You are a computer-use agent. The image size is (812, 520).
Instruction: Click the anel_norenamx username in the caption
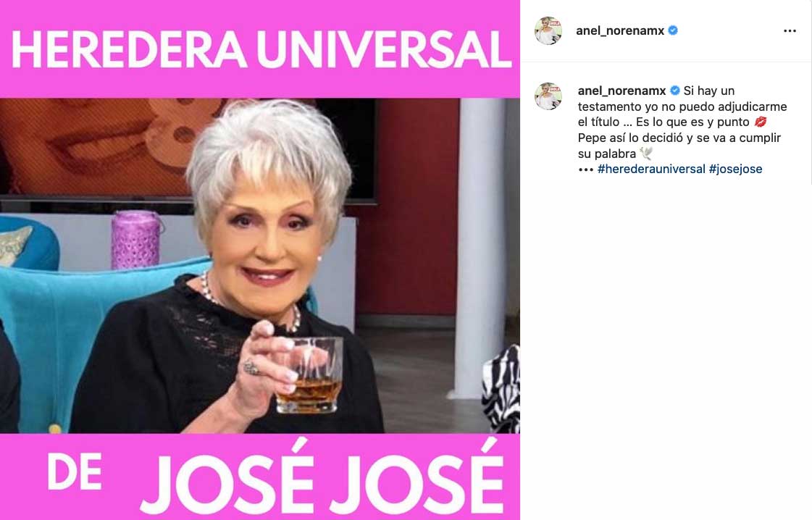[x=622, y=91]
